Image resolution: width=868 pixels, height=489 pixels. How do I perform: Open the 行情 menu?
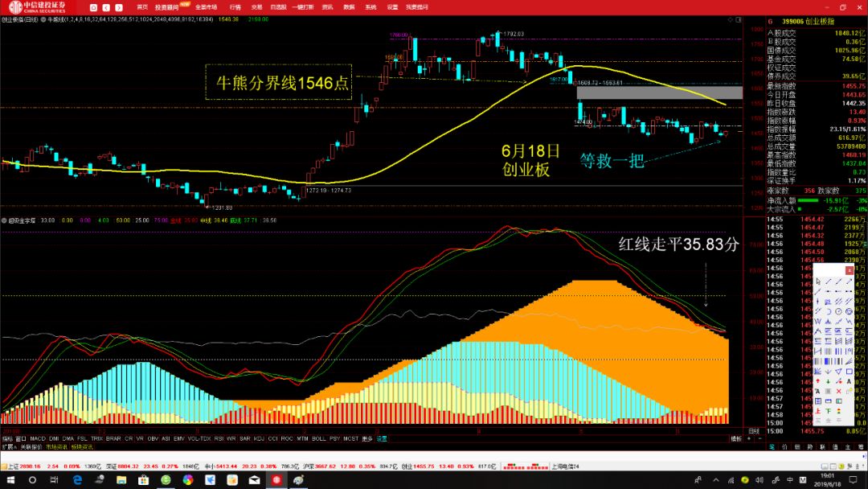click(235, 6)
